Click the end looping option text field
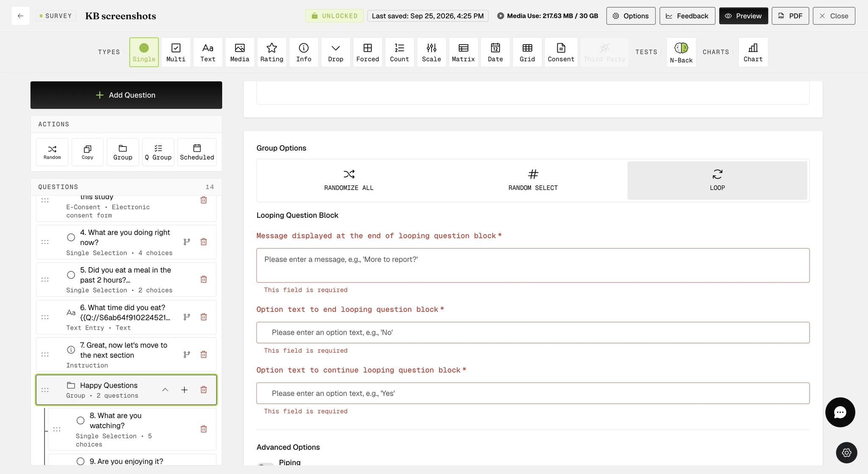 pos(533,333)
